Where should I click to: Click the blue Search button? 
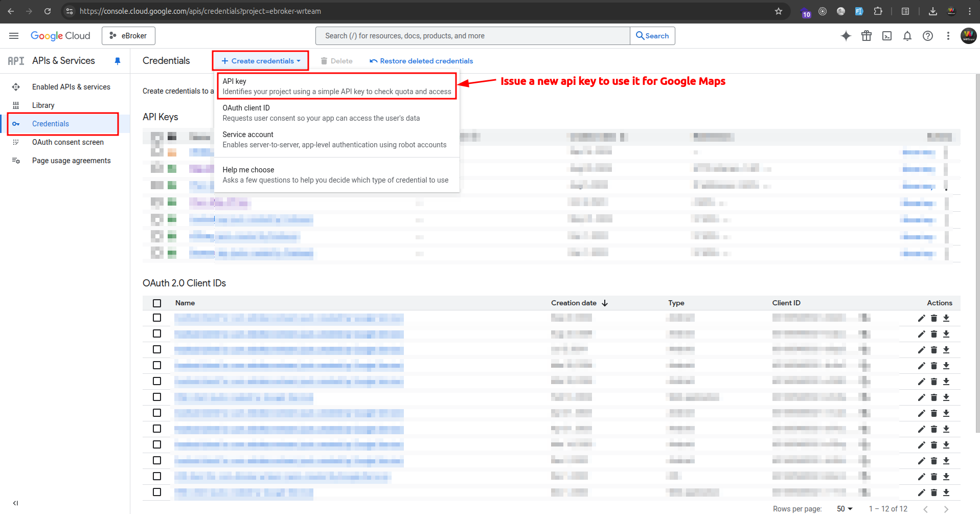tap(652, 36)
